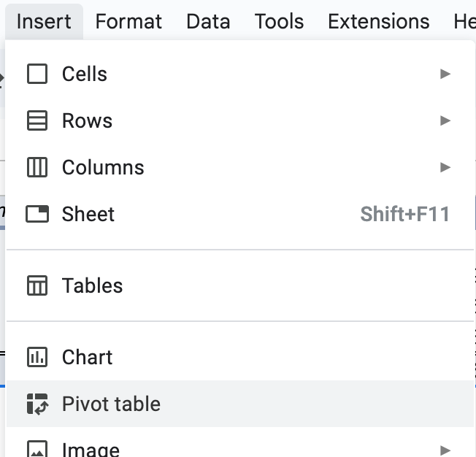Click the Tables icon in Insert menu

click(x=37, y=285)
